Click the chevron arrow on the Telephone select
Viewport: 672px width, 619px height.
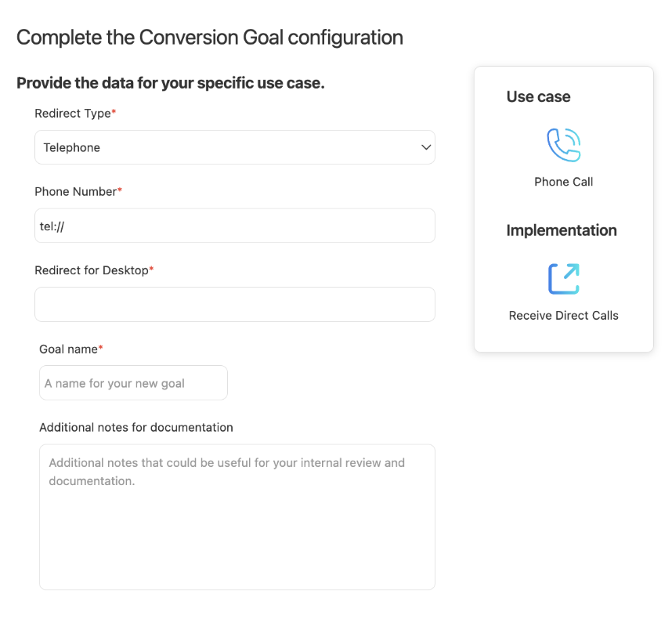point(426,147)
